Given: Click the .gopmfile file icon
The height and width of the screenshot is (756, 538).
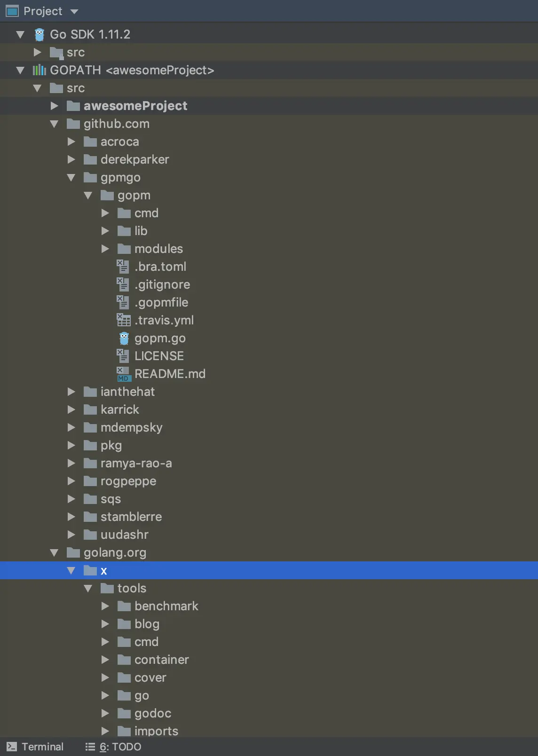Looking at the screenshot, I should click(x=123, y=302).
